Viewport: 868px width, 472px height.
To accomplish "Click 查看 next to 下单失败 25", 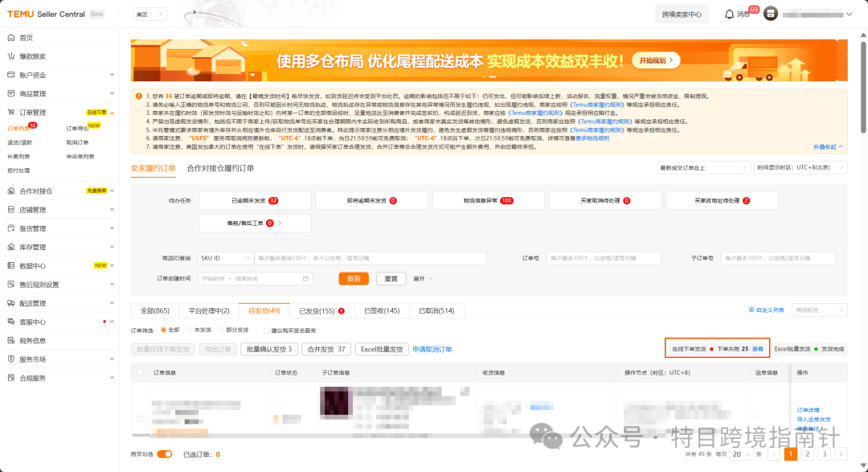I will 758,349.
